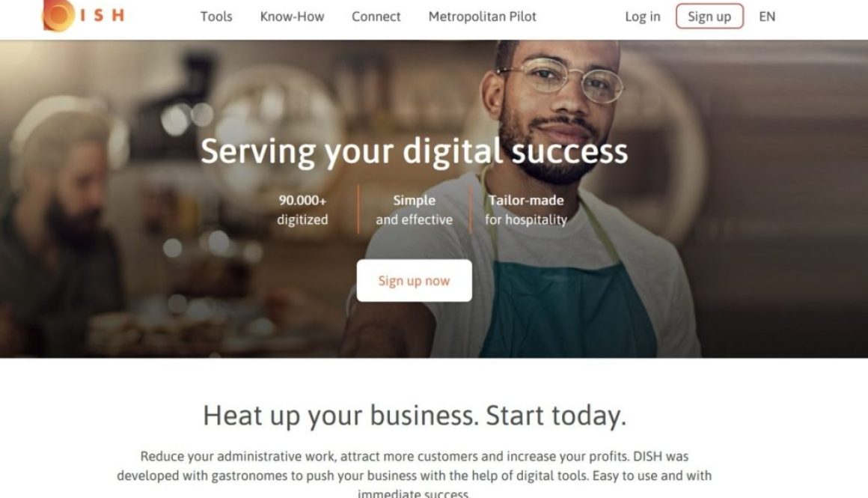Screen dimensions: 868x498
Task: Click the Serving your digital success headline
Action: tap(414, 151)
